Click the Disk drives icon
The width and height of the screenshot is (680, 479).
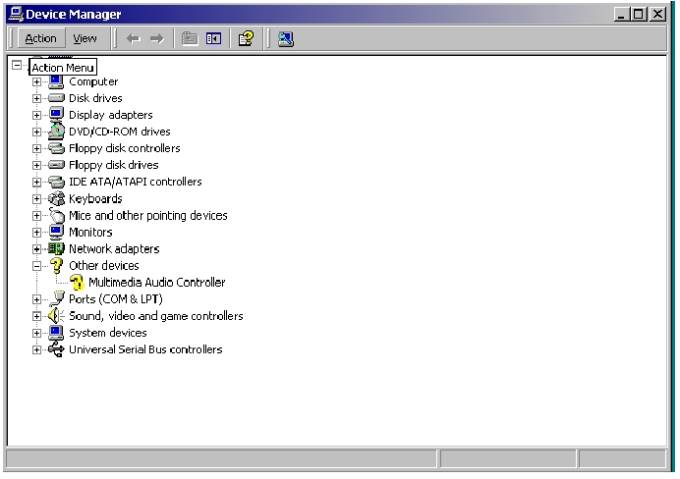click(56, 98)
